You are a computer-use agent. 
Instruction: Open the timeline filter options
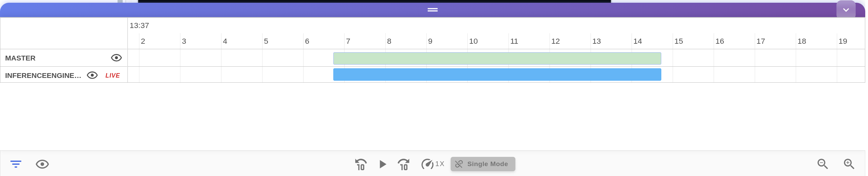click(x=16, y=164)
